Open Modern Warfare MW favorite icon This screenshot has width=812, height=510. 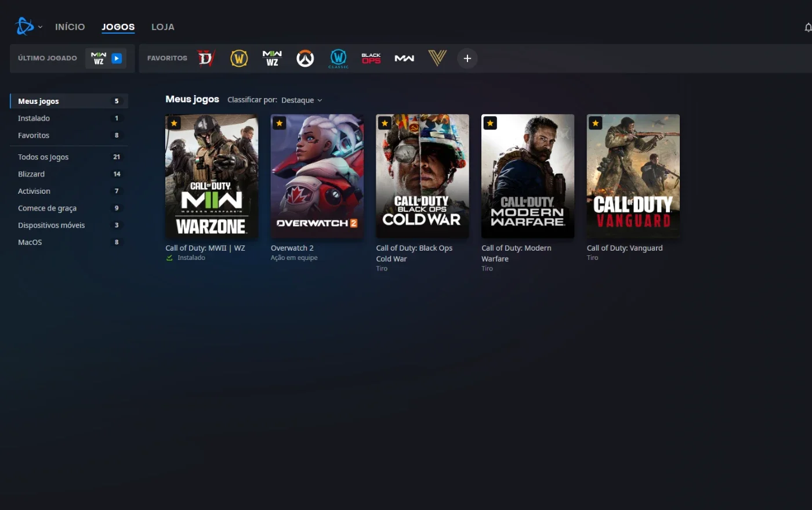pos(404,58)
